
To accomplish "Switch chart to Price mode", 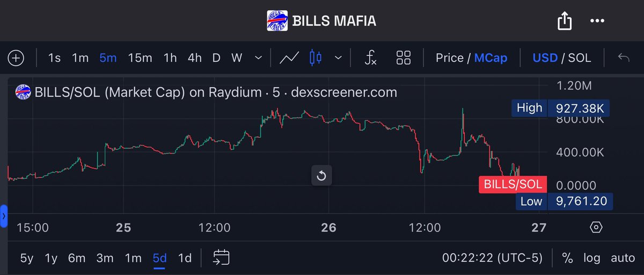I will tap(450, 58).
